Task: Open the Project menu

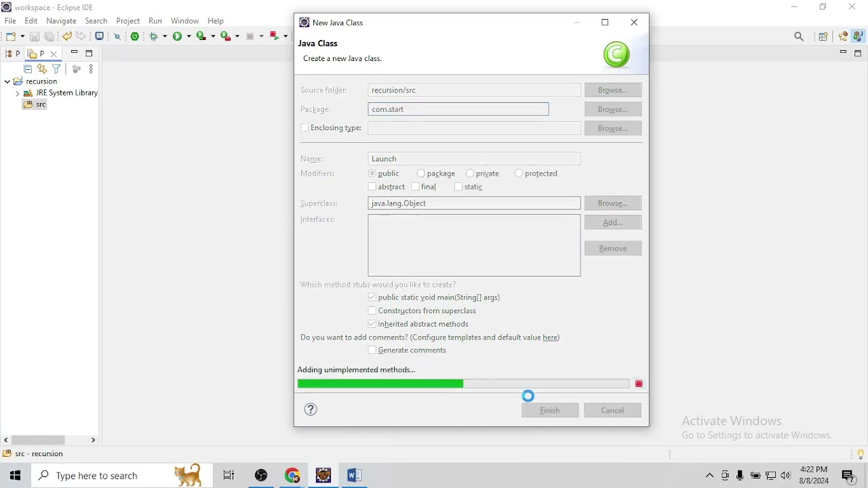Action: coord(128,21)
